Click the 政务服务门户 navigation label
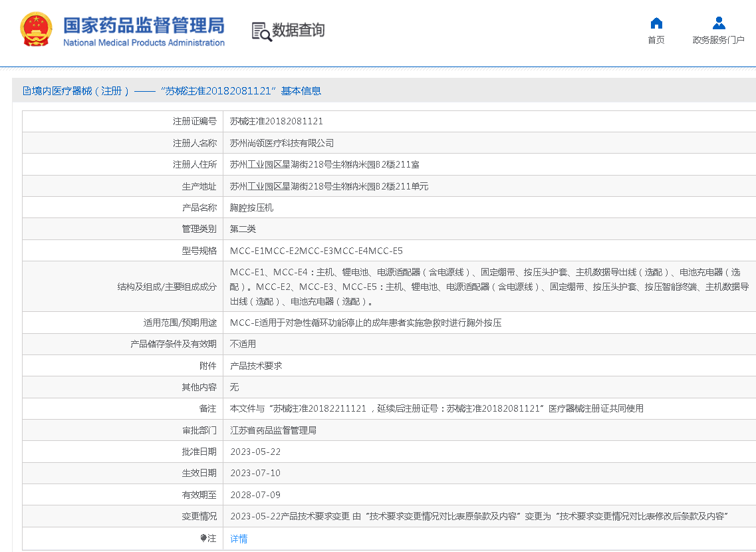This screenshot has height=552, width=756. 719,40
